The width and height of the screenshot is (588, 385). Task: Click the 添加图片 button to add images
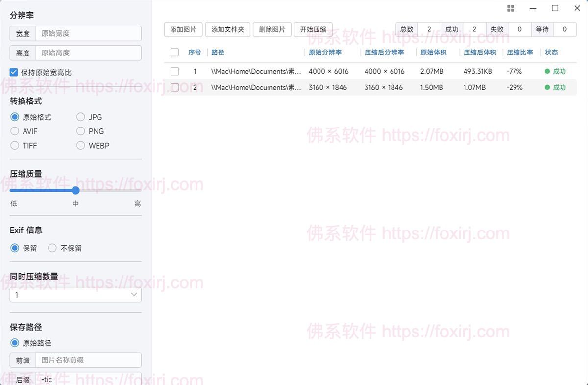[x=183, y=29]
